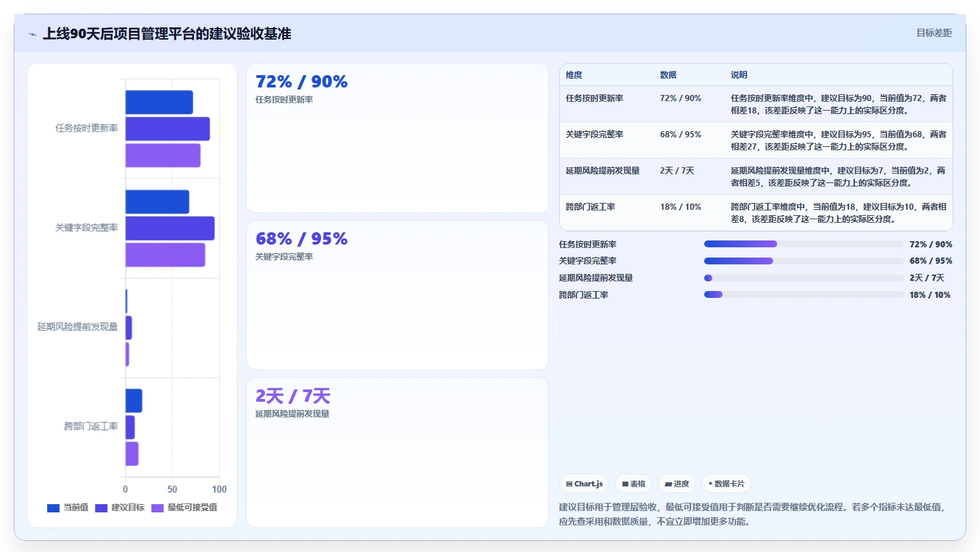Viewport: 980px width, 552px height.
Task: Hide the 最低可接受值 series via its legend item
Action: coord(184,508)
